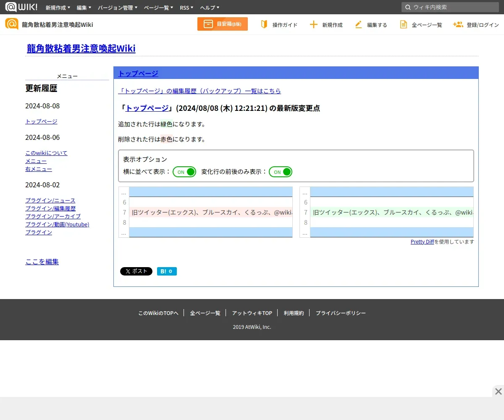Image resolution: width=504 pixels, height=420 pixels.
Task: Open the 全ページ一覧 footer link
Action: point(205,313)
